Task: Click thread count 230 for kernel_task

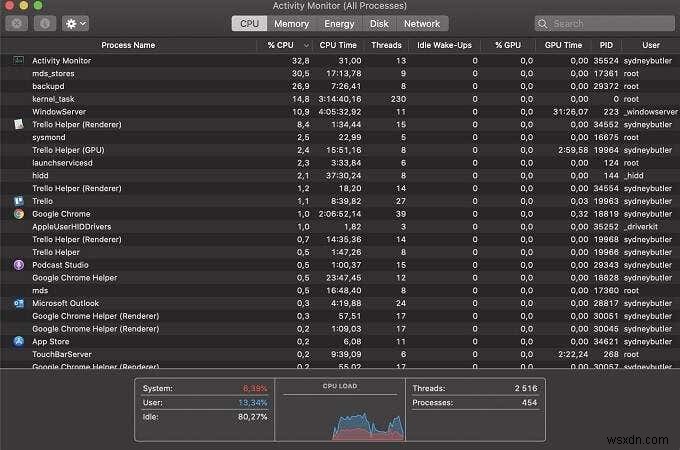Action: (398, 99)
